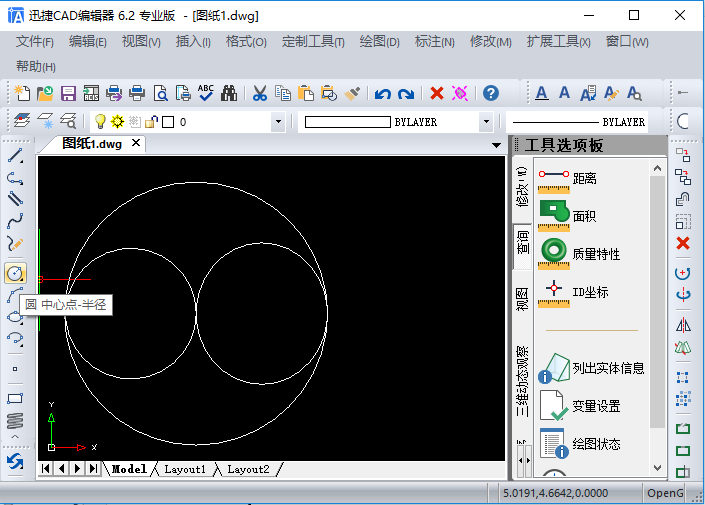
Task: Open the 质量特性 mass properties tool
Action: pos(579,254)
